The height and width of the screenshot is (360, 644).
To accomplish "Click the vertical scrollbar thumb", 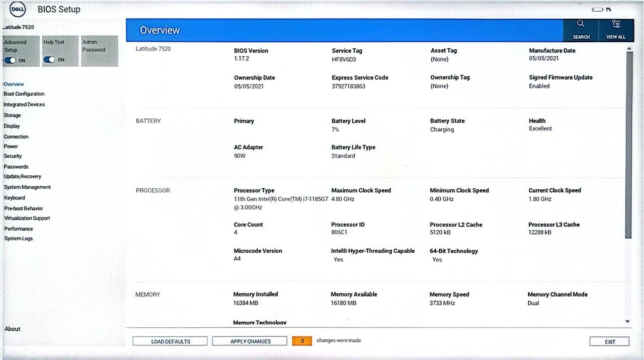I will [x=628, y=145].
